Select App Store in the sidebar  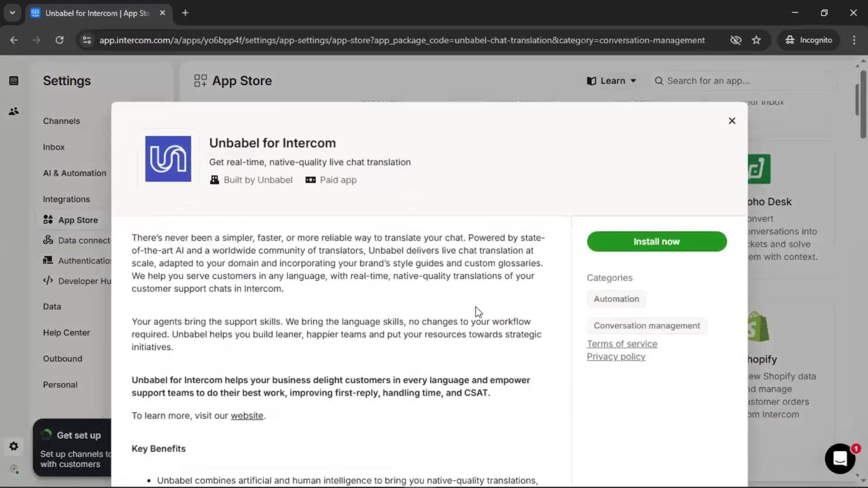(x=78, y=220)
